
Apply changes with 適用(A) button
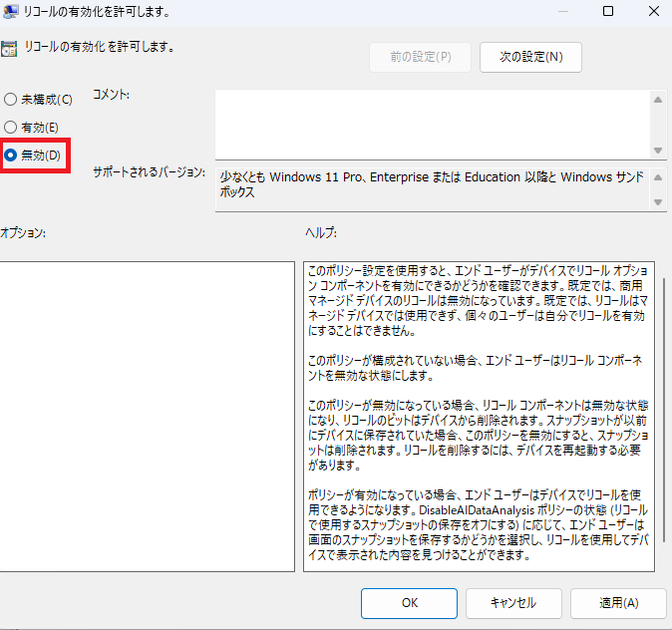[618, 603]
